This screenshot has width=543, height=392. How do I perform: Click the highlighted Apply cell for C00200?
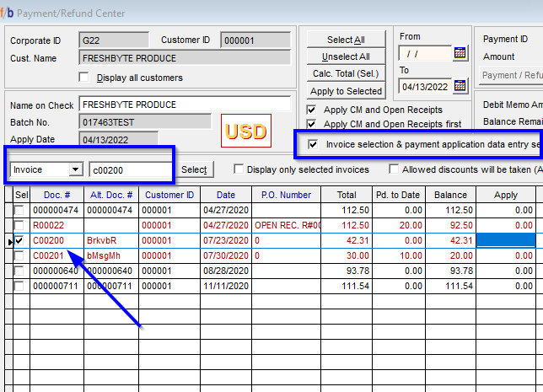[x=506, y=241]
